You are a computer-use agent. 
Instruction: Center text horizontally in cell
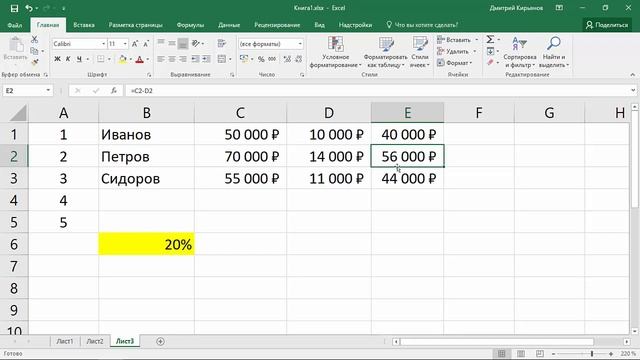point(172,59)
